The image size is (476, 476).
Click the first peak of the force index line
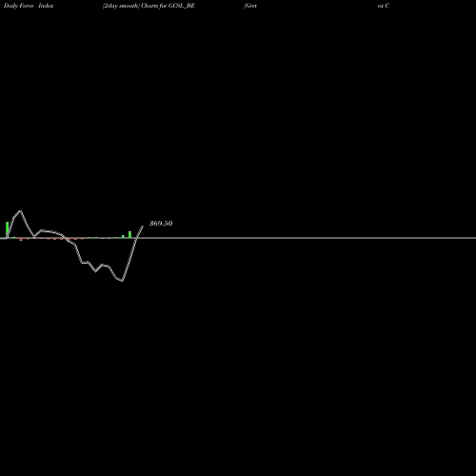[x=20, y=210]
